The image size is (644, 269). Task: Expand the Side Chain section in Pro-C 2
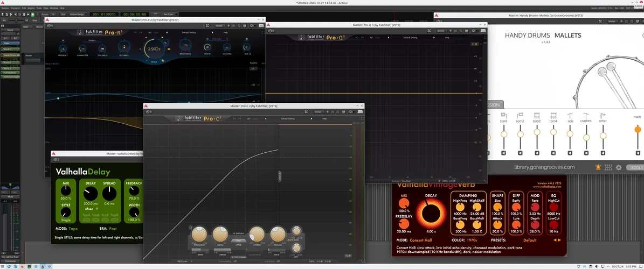click(238, 257)
